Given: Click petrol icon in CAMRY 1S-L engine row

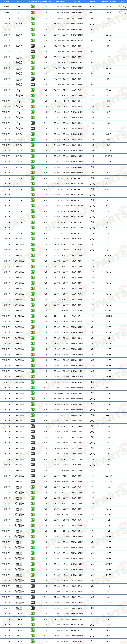Looking at the screenshot, I should click(33, 18).
